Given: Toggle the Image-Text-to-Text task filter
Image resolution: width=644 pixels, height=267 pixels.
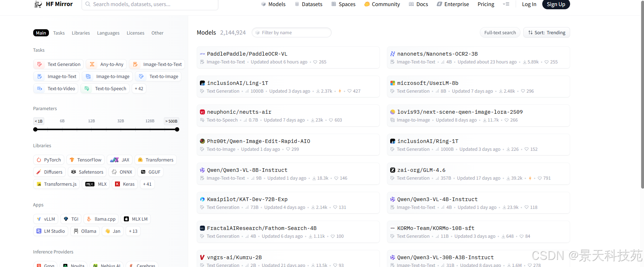Looking at the screenshot, I should (157, 65).
